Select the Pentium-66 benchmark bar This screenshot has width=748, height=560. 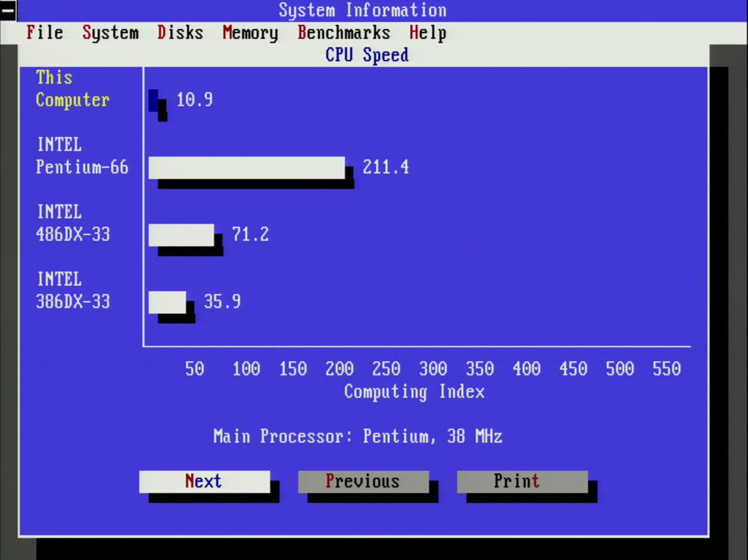pos(247,168)
